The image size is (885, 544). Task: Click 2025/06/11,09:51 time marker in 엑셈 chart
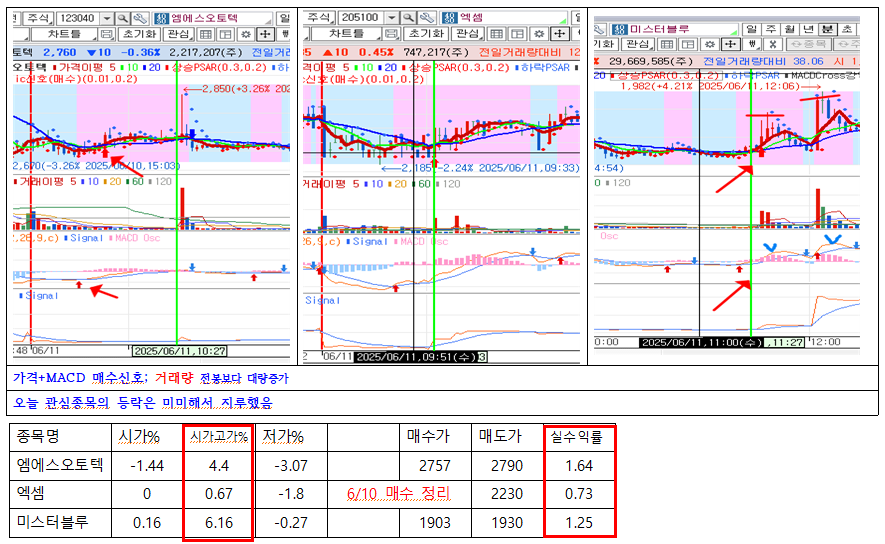click(416, 357)
